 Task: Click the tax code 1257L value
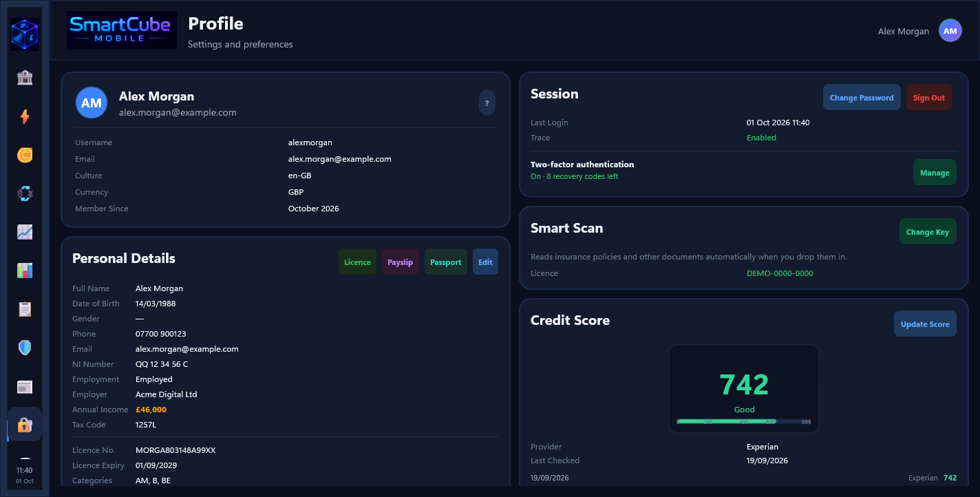point(146,425)
